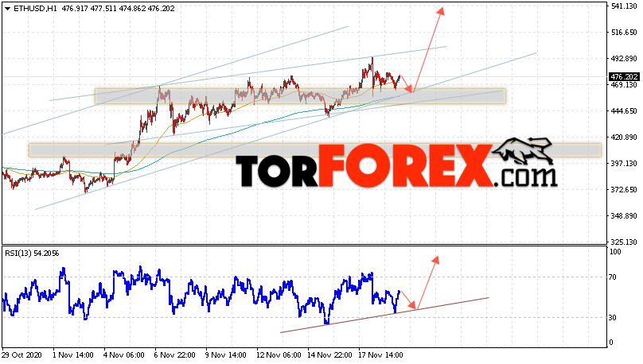This screenshot has height=364, width=643.
Task: Click the 348.890 price axis label
Action: [x=624, y=216]
